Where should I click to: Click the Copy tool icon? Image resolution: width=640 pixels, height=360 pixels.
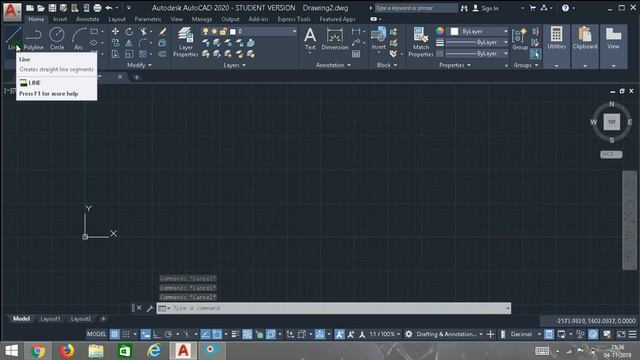(116, 43)
